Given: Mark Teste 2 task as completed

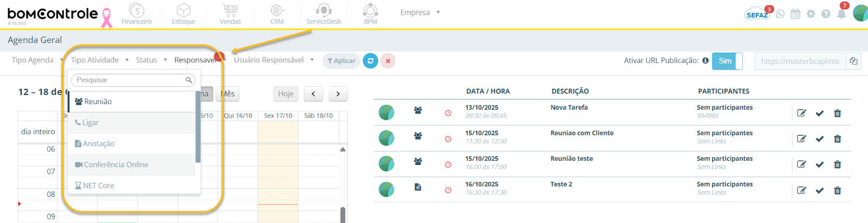Looking at the screenshot, I should coord(820,190).
